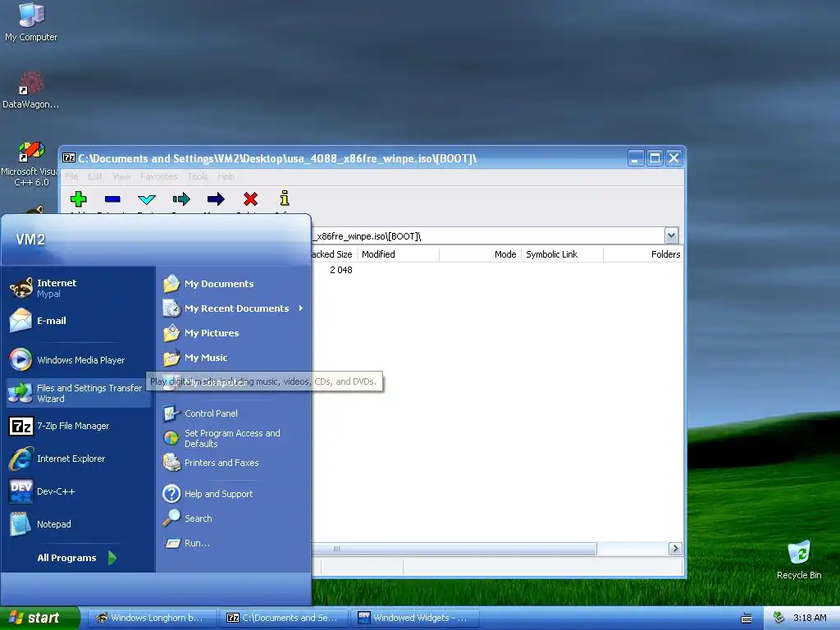This screenshot has height=630, width=840.
Task: Open Notepad from Start menu
Action: click(79, 524)
